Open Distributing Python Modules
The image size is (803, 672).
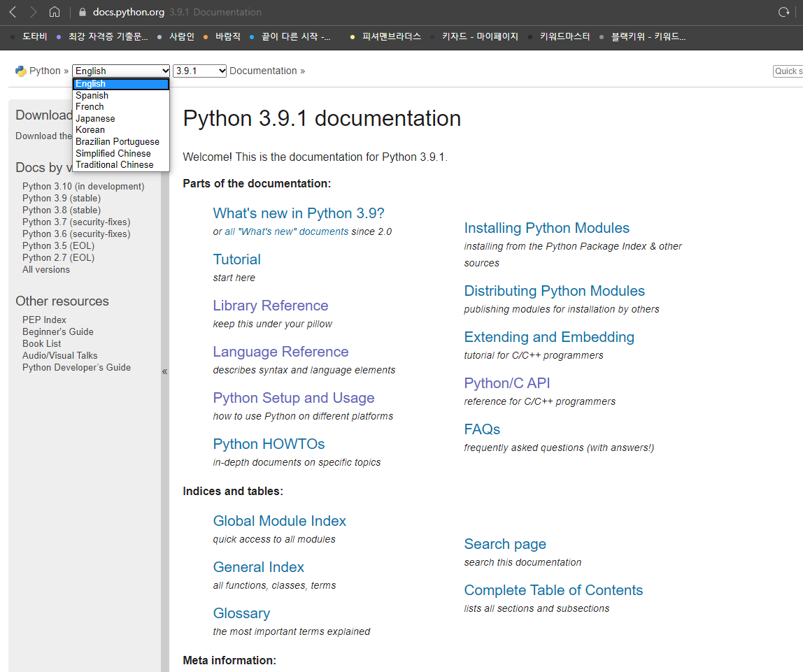(554, 291)
